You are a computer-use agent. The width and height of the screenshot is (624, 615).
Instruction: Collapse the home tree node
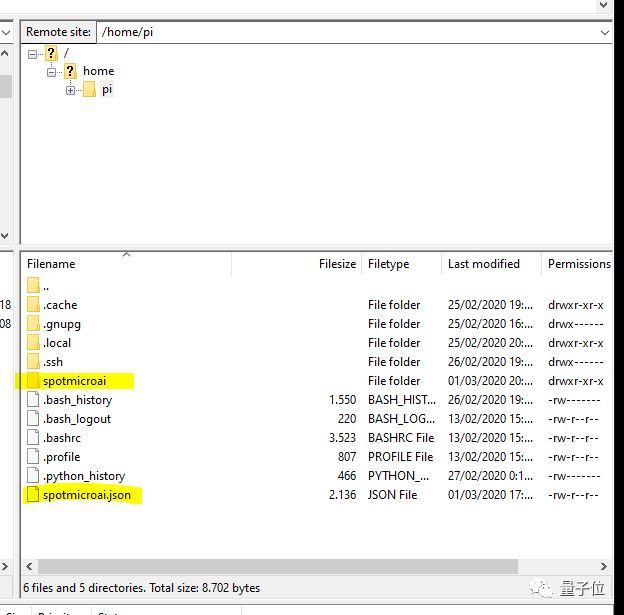(51, 72)
